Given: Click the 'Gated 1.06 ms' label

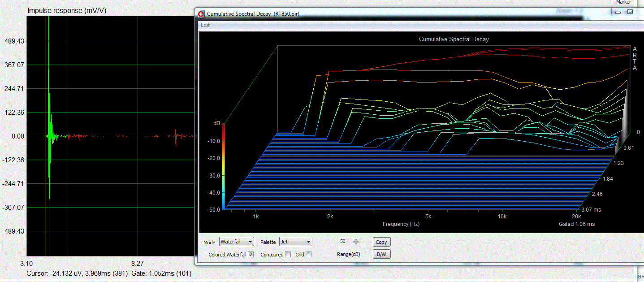Looking at the screenshot, I should [577, 224].
